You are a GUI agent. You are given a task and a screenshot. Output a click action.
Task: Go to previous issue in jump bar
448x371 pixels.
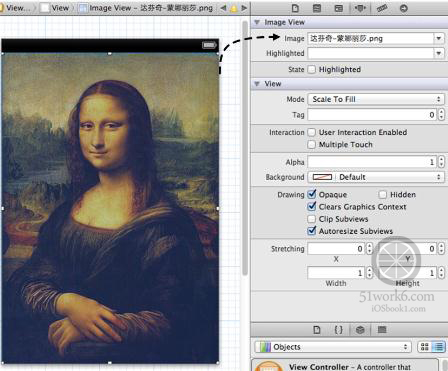(x=223, y=8)
